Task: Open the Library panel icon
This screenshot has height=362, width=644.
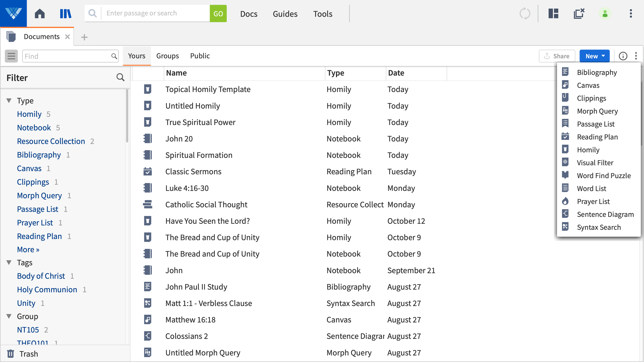Action: (65, 13)
